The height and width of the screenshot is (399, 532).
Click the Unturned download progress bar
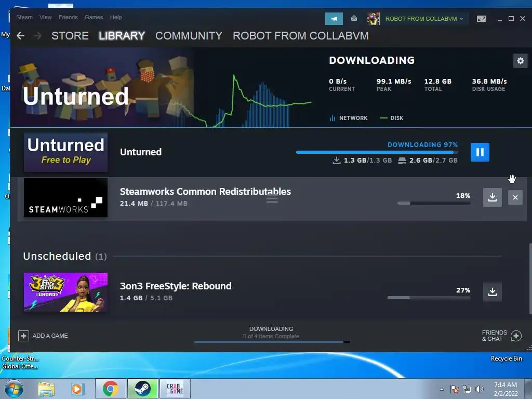click(377, 152)
